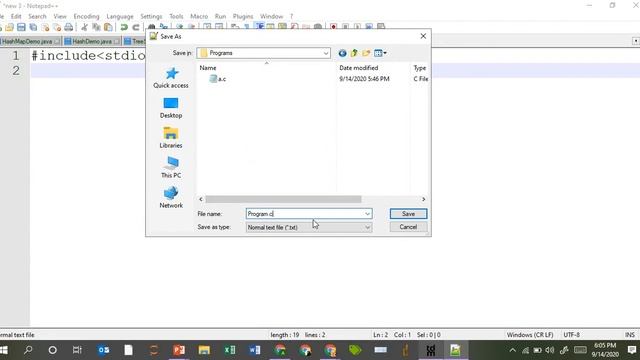Open the Search menu

click(x=37, y=16)
